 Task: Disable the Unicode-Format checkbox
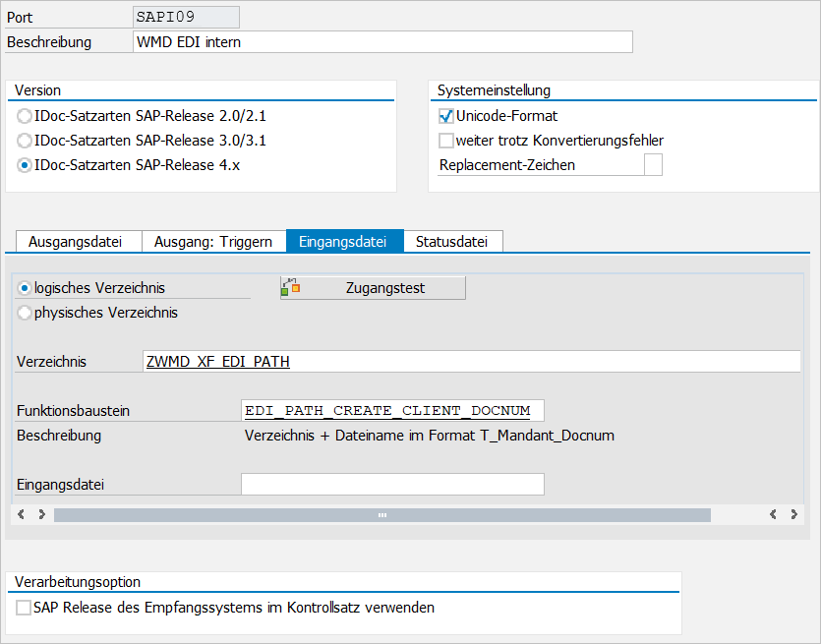446,116
